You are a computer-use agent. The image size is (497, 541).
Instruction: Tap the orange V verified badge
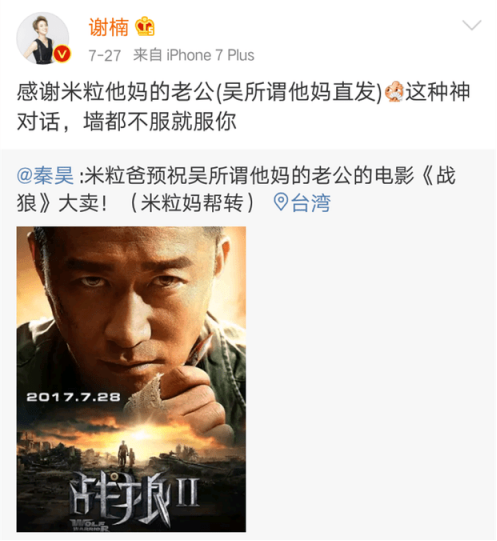click(x=62, y=54)
